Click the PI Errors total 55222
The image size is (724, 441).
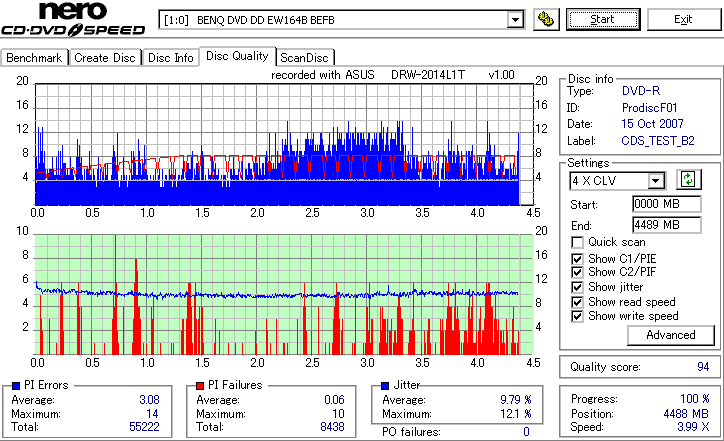click(144, 427)
